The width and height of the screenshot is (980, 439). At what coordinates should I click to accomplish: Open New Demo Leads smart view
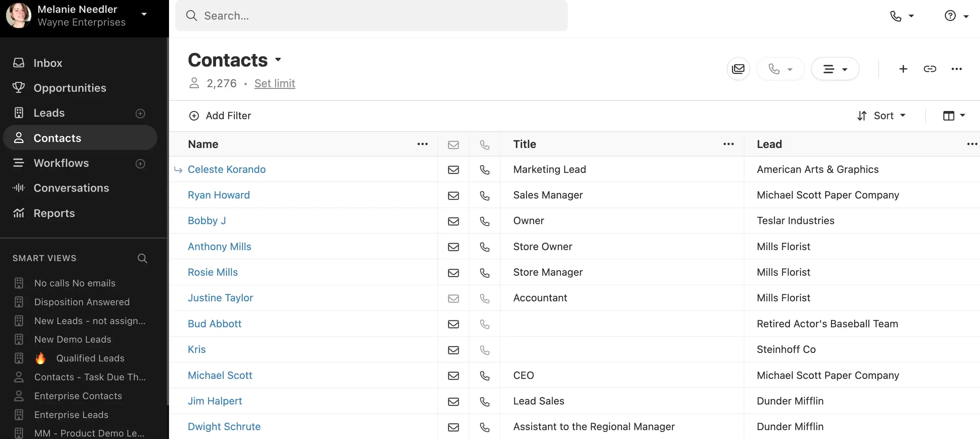coord(73,340)
